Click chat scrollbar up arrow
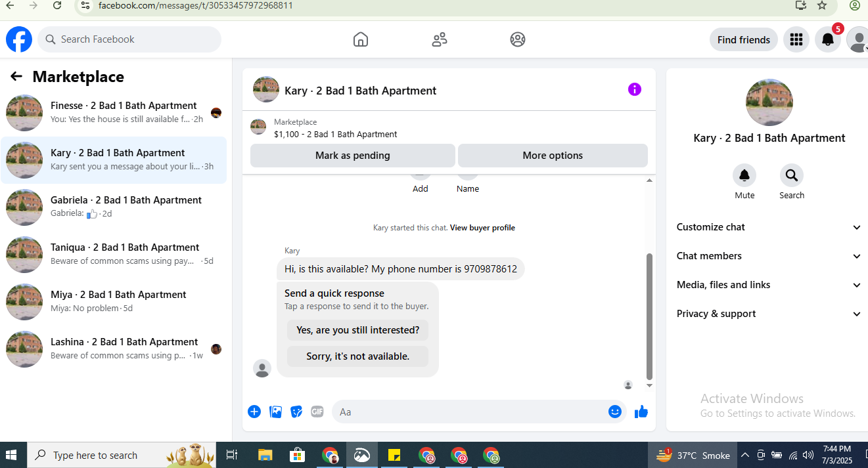 click(650, 181)
